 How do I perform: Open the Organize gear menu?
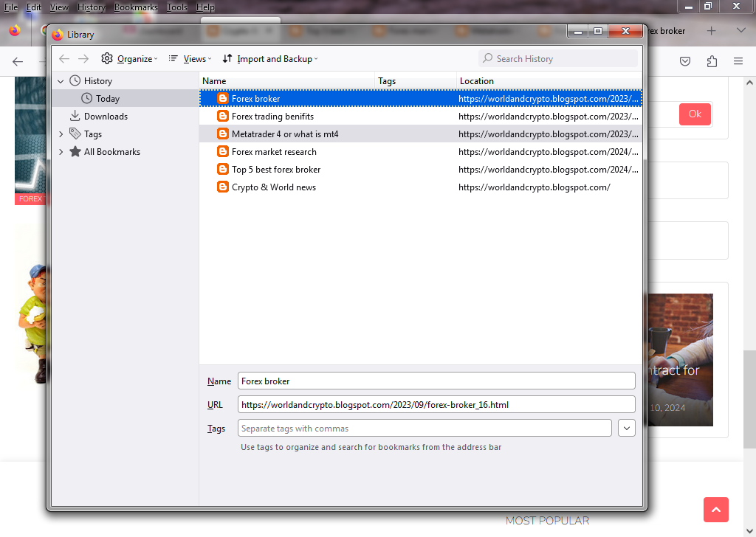(129, 59)
